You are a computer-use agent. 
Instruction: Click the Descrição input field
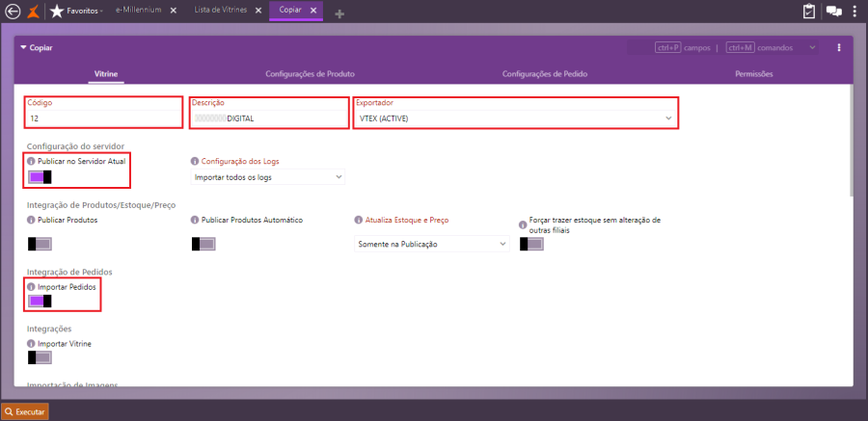click(268, 118)
